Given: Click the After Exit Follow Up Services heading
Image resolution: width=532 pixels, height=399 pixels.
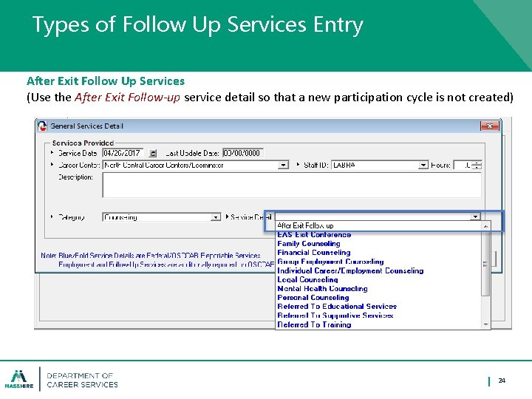Looking at the screenshot, I should pos(106,81).
